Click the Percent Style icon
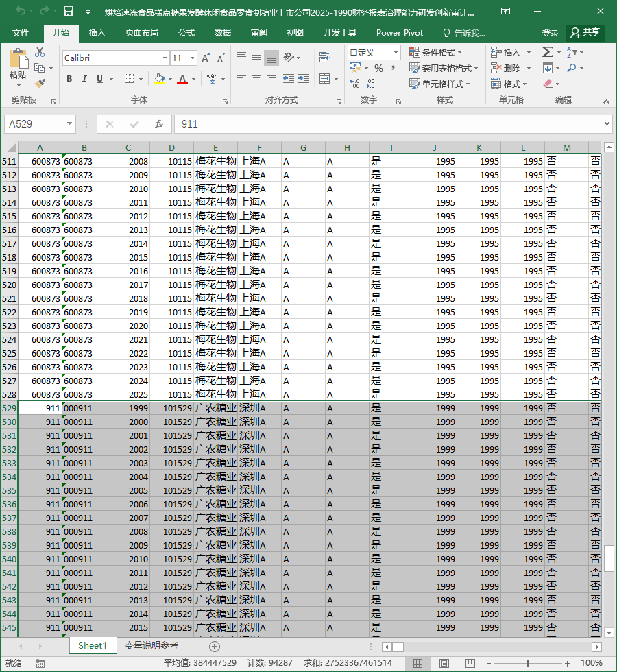The width and height of the screenshot is (617, 672). (x=378, y=68)
